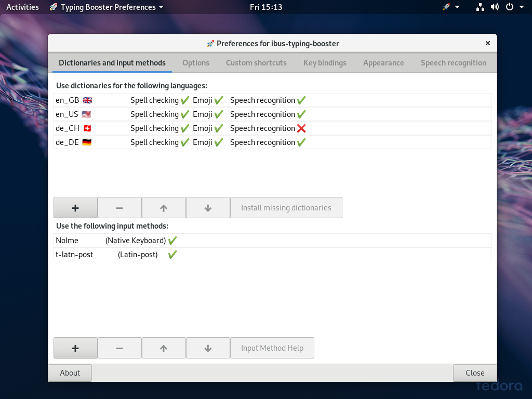Expand the power menu arrow in top bar
This screenshot has width=532, height=399.
(521, 7)
